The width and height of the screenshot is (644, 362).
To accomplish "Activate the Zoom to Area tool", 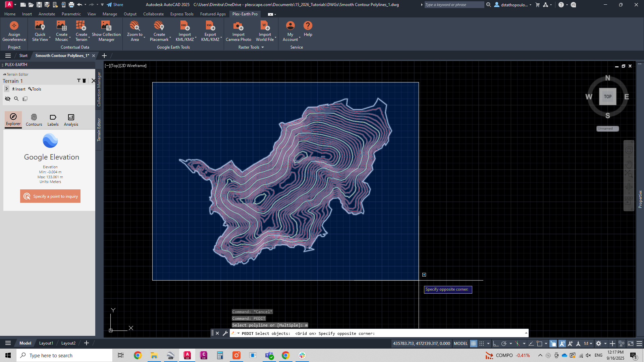I will pos(135,31).
